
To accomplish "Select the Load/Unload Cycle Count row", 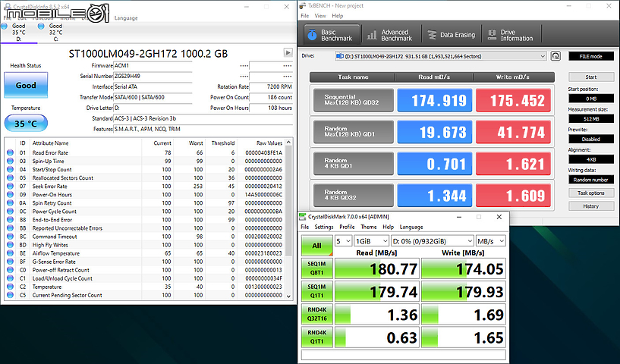I will coord(144,278).
